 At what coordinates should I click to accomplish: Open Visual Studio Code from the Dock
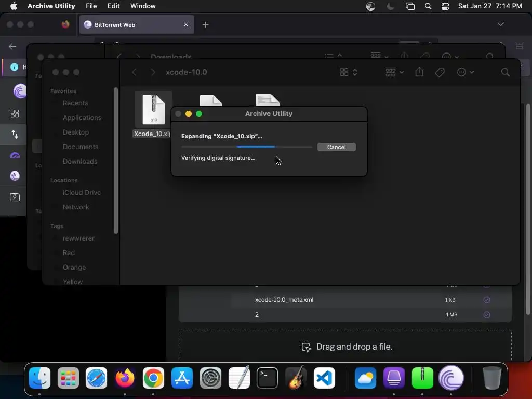(324, 378)
